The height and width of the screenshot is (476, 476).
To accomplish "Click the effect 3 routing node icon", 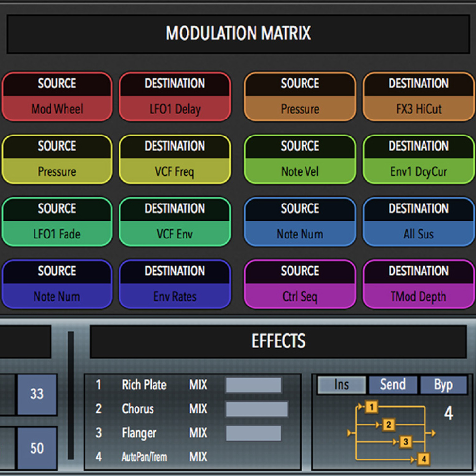I will pyautogui.click(x=406, y=442).
